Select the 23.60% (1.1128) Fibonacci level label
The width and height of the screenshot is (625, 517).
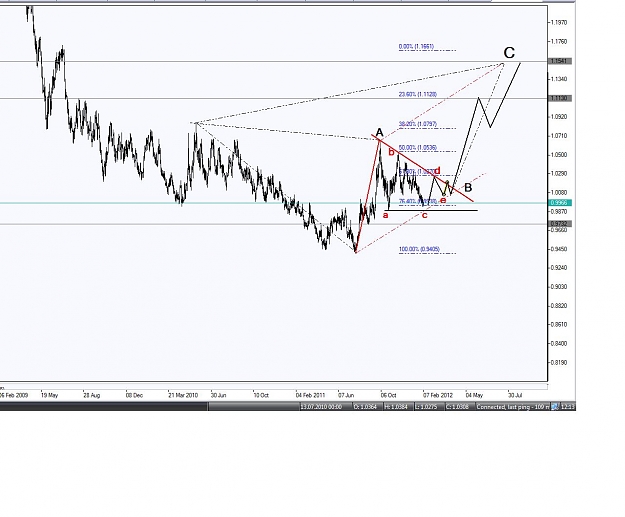pyautogui.click(x=418, y=94)
